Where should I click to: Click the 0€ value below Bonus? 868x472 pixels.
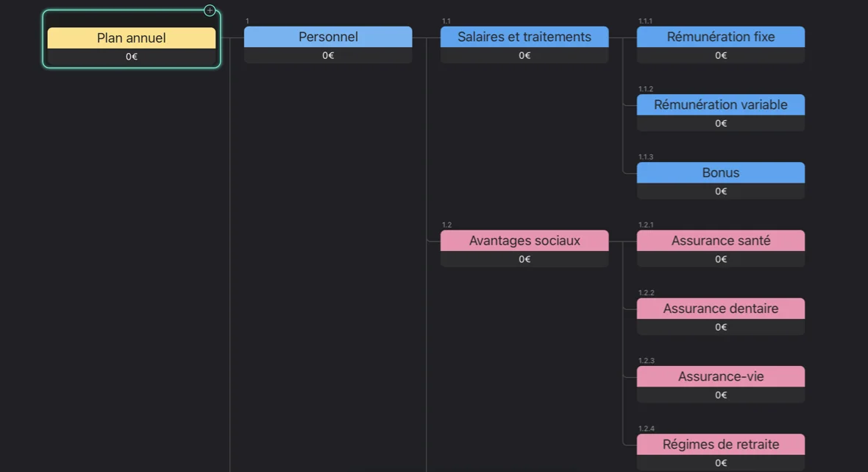pyautogui.click(x=721, y=191)
